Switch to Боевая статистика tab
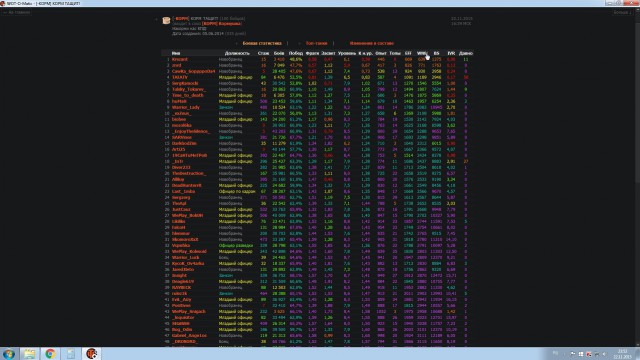Viewport: 640px width, 360px height. point(262,43)
